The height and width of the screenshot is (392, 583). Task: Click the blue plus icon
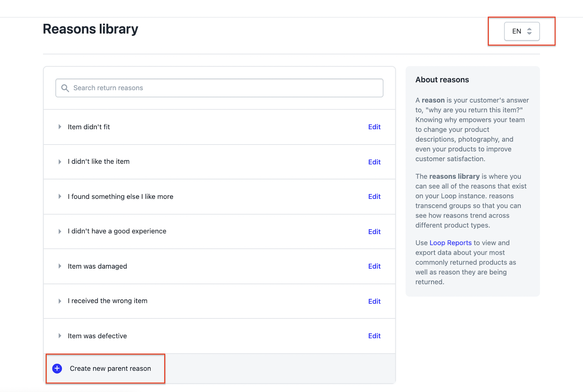click(x=57, y=369)
